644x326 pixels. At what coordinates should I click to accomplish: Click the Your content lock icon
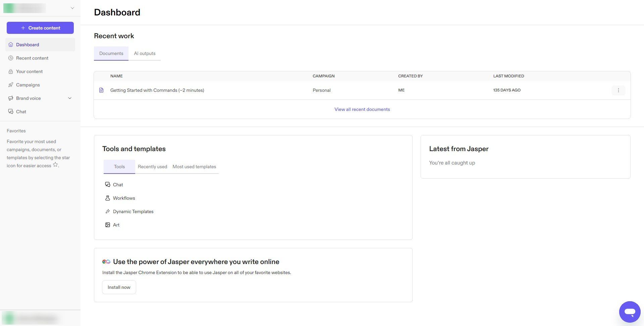[11, 71]
